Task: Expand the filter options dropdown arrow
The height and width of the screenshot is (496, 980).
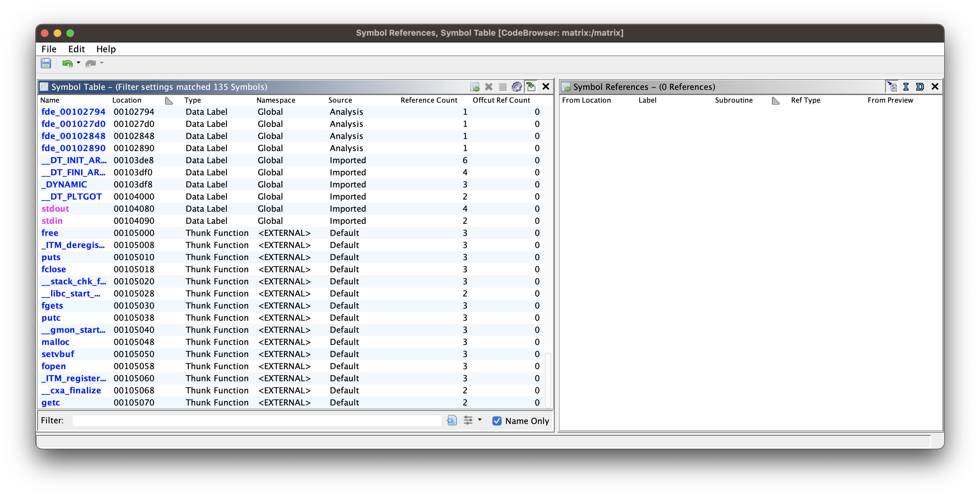Action: point(480,420)
